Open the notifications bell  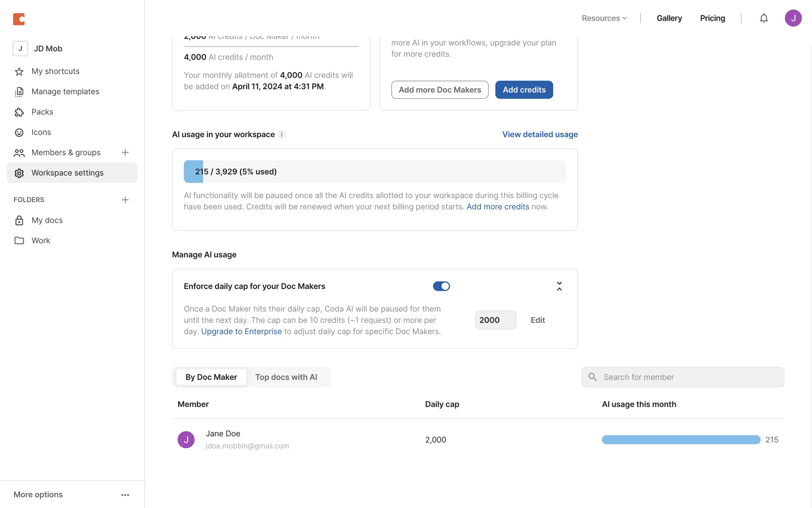[x=763, y=18]
